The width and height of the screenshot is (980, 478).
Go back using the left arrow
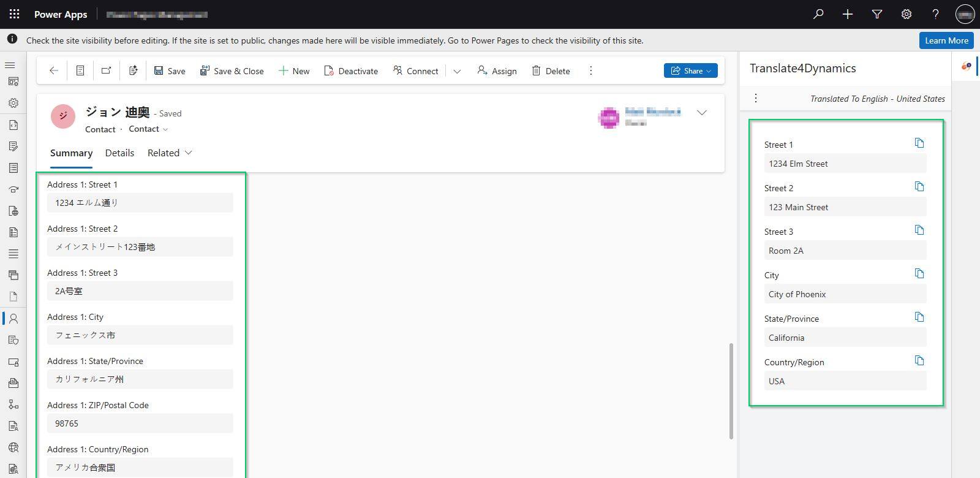(x=54, y=70)
